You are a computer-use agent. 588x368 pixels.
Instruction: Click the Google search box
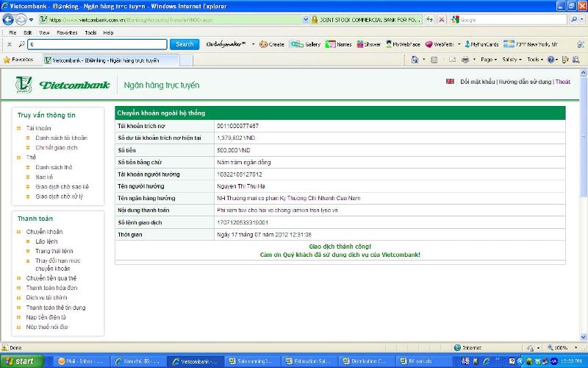(x=509, y=20)
